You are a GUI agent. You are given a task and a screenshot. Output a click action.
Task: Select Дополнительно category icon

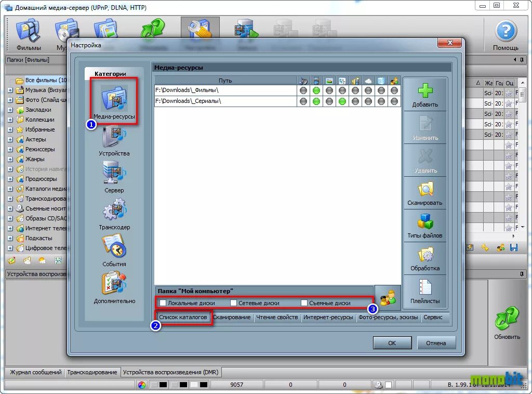click(x=114, y=288)
